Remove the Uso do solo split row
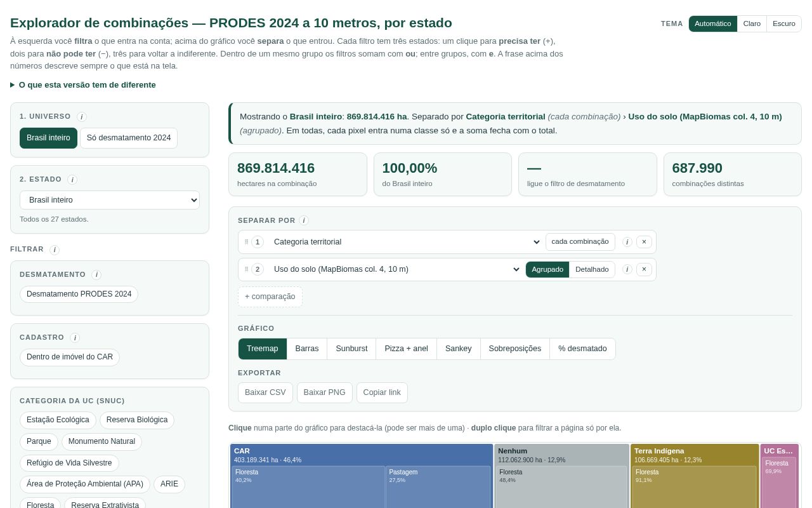This screenshot has height=508, width=812. tap(644, 269)
